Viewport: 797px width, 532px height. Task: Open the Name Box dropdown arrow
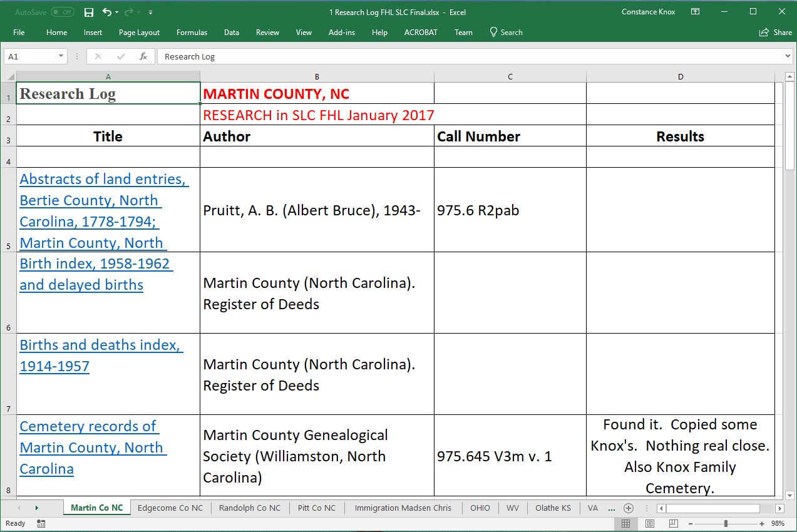(x=61, y=56)
